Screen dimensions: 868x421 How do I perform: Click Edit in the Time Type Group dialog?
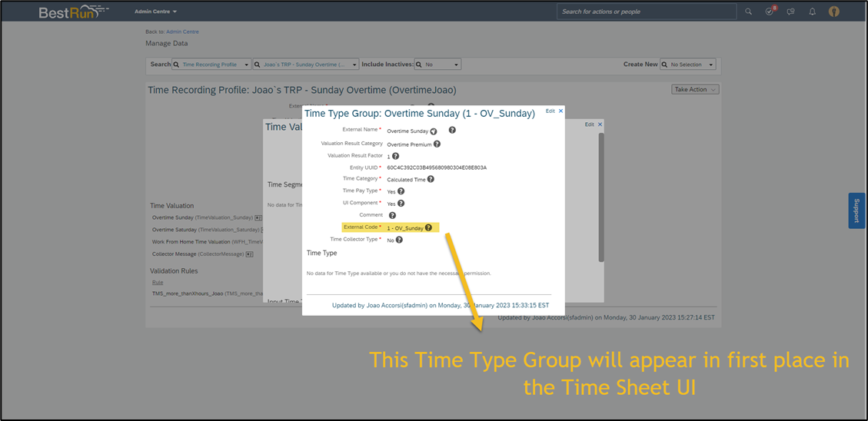point(550,111)
